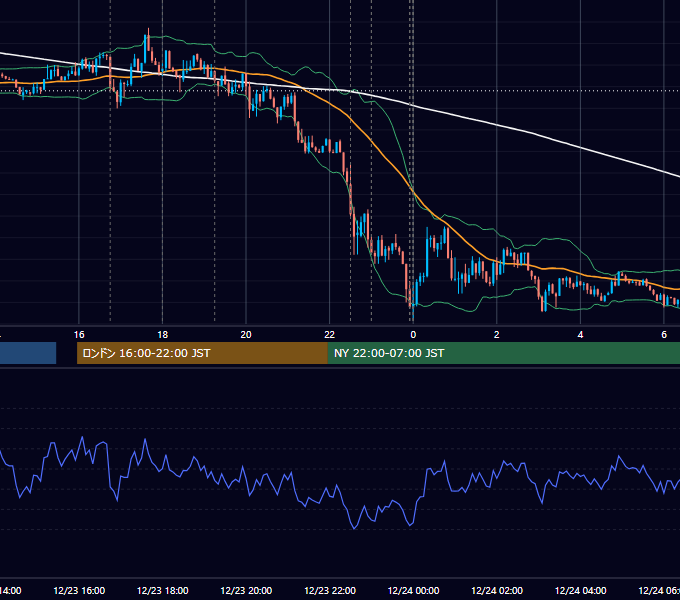680x600 pixels.
Task: Click the blue session bar left of ロンドン
Action: [28, 353]
